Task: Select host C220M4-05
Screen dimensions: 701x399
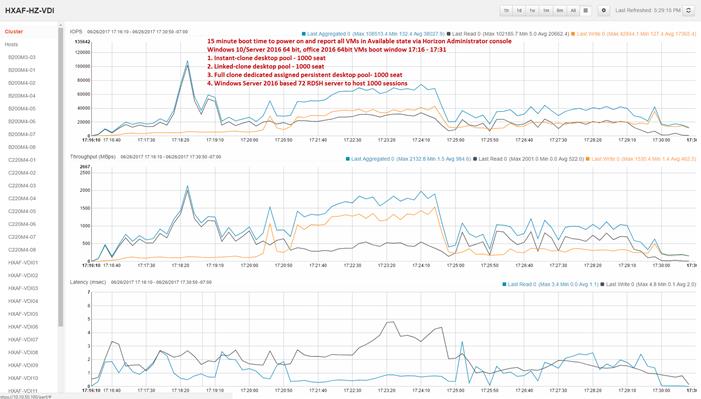Action: pyautogui.click(x=22, y=211)
